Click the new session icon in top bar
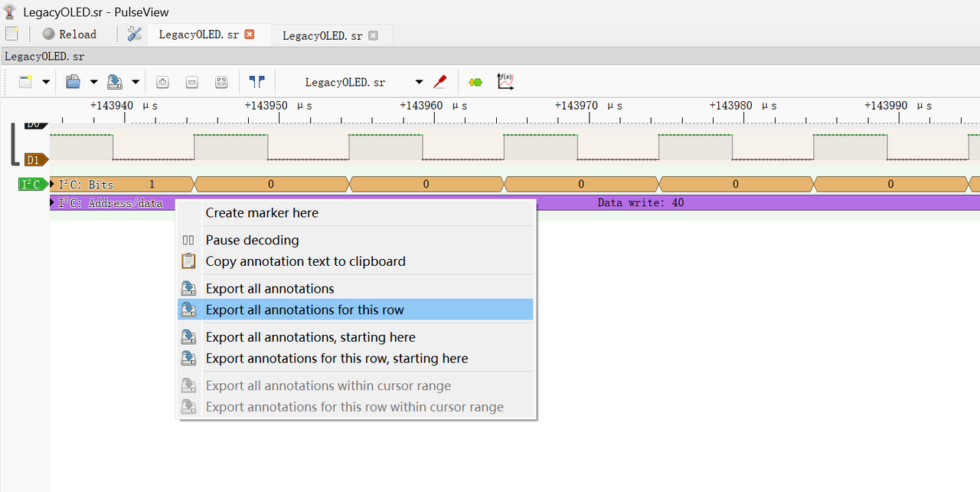 [x=11, y=34]
